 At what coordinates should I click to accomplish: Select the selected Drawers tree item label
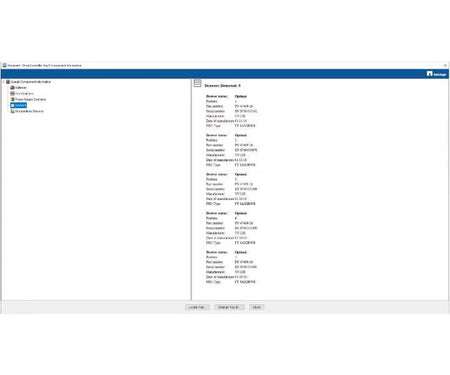[x=21, y=105]
